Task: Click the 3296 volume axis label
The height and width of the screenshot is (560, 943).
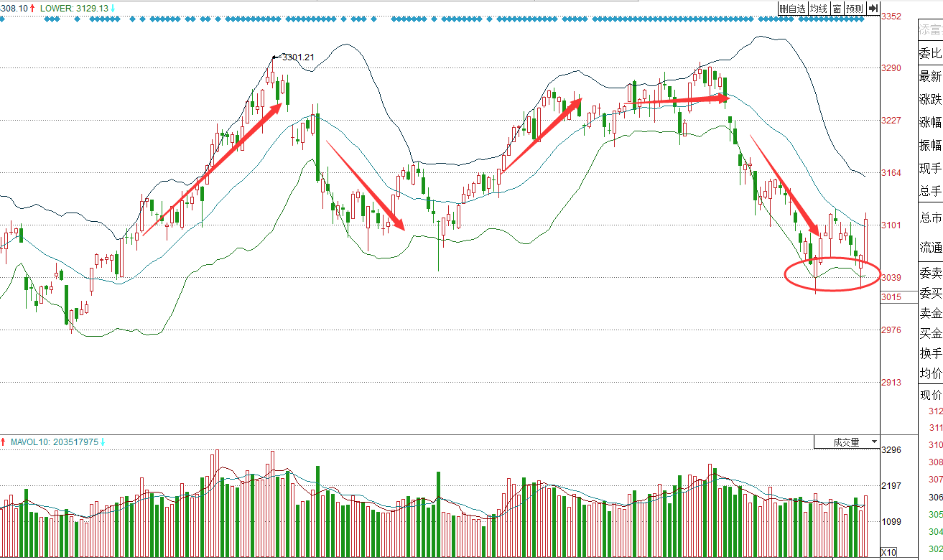Action: 891,450
